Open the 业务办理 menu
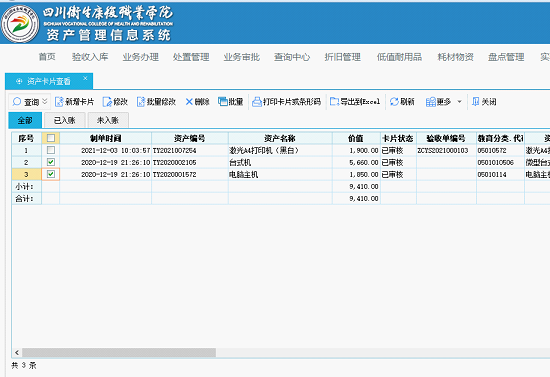Image resolution: width=550 pixels, height=377 pixels. pos(141,57)
